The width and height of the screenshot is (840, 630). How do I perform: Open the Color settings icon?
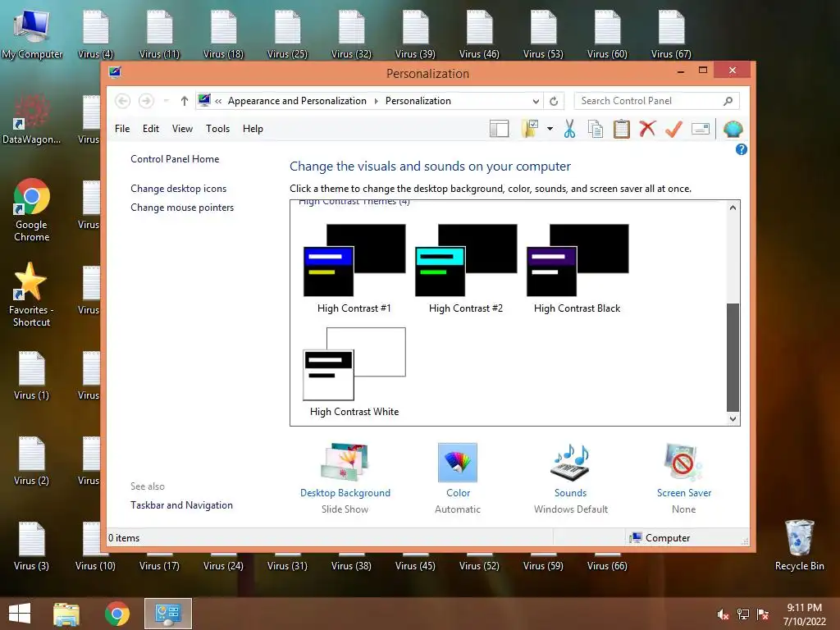pos(458,463)
